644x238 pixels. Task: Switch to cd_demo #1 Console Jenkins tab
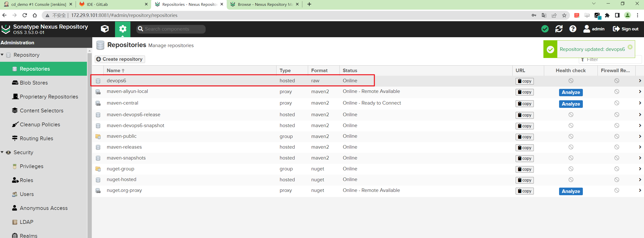click(38, 4)
